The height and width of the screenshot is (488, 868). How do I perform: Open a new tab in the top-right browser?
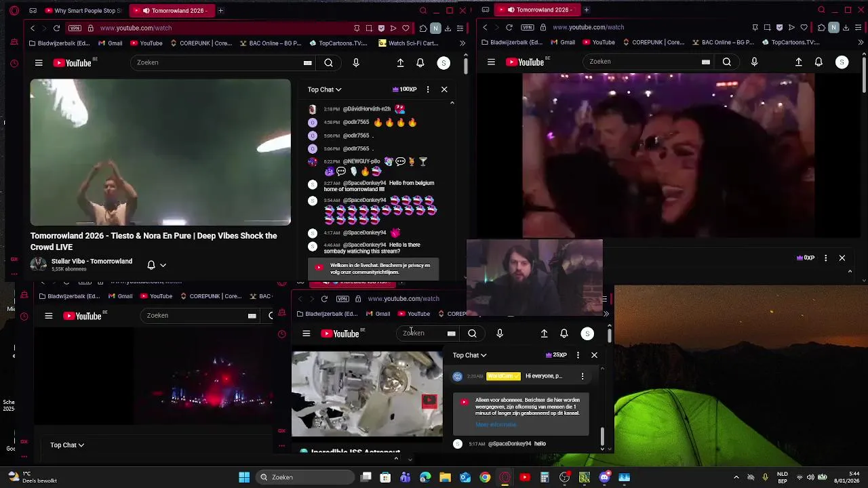586,10
